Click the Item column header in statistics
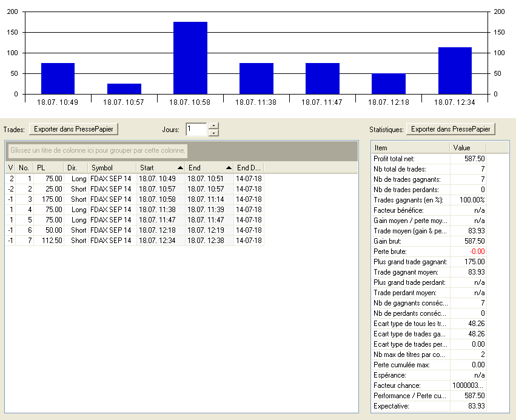 pyautogui.click(x=410, y=147)
